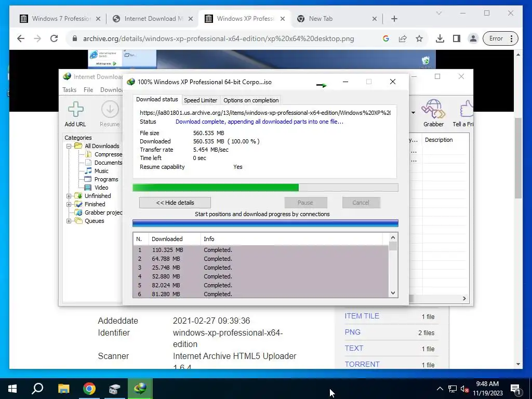Click Chrome's back arrow

click(x=21, y=38)
